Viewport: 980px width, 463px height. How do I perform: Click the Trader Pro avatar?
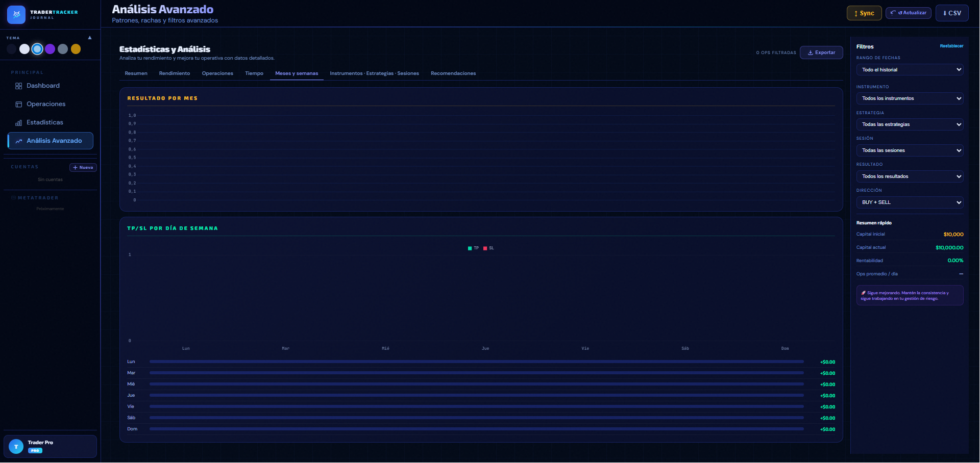(x=16, y=447)
